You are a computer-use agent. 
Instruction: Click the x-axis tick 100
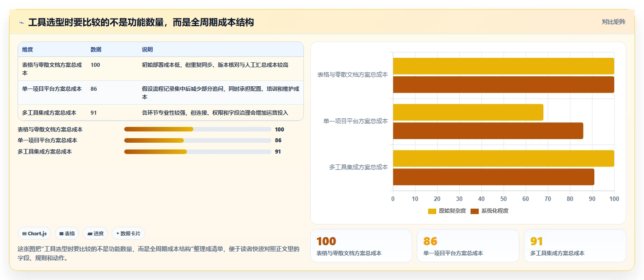coord(614,199)
